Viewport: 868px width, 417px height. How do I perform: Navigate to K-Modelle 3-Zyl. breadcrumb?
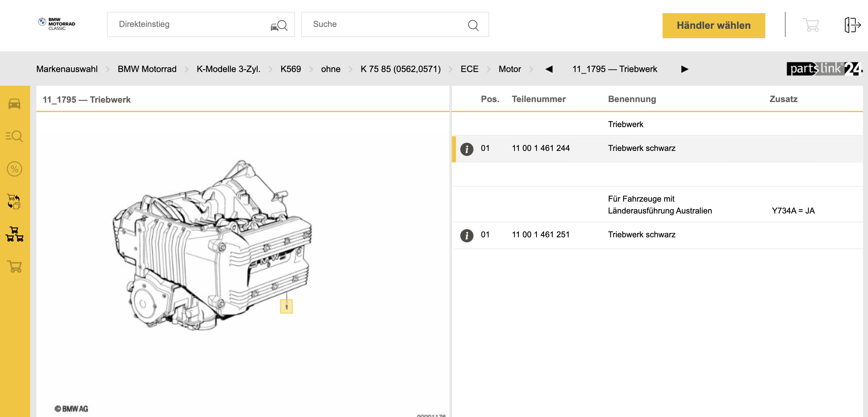coord(228,69)
